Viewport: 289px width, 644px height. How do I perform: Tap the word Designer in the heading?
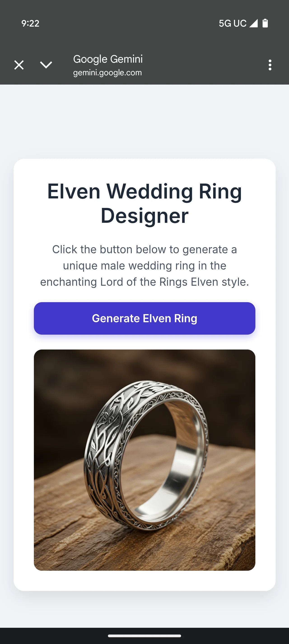(145, 216)
